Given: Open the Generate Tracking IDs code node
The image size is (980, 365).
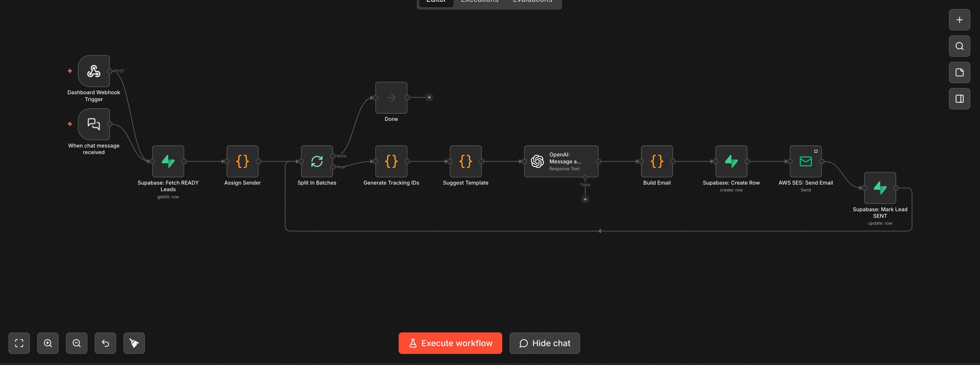Looking at the screenshot, I should (x=391, y=161).
